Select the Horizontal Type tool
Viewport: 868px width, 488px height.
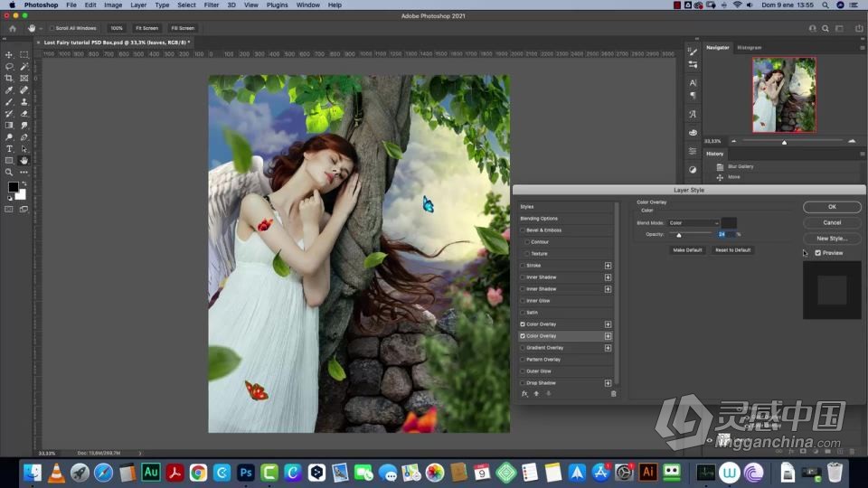10,149
